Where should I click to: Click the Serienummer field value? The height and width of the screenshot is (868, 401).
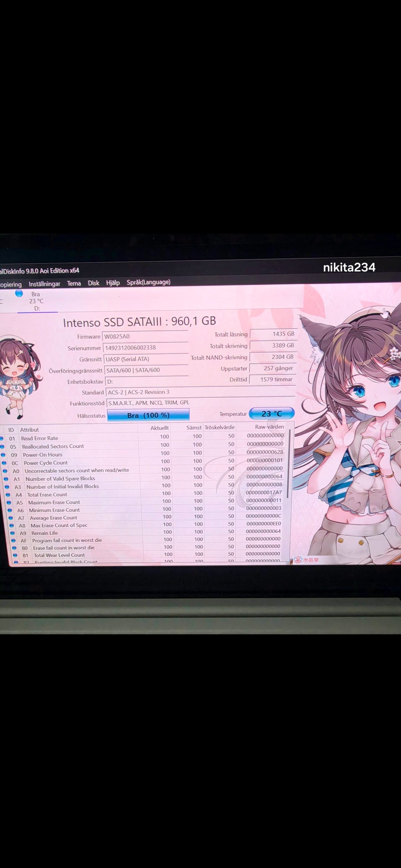[x=145, y=348]
